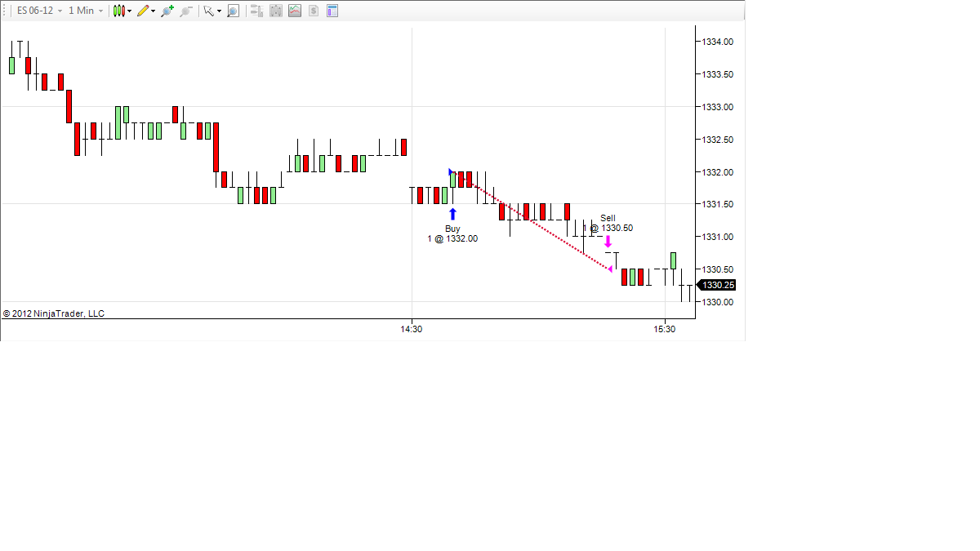Open the 1 Min interval dropdown

[86, 11]
